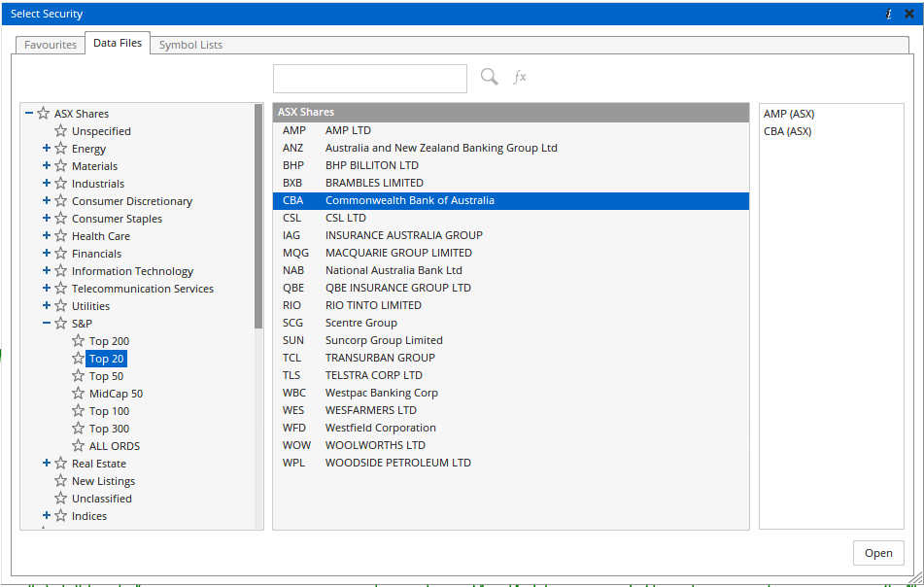Star Telecommunication Services sector

tap(60, 289)
